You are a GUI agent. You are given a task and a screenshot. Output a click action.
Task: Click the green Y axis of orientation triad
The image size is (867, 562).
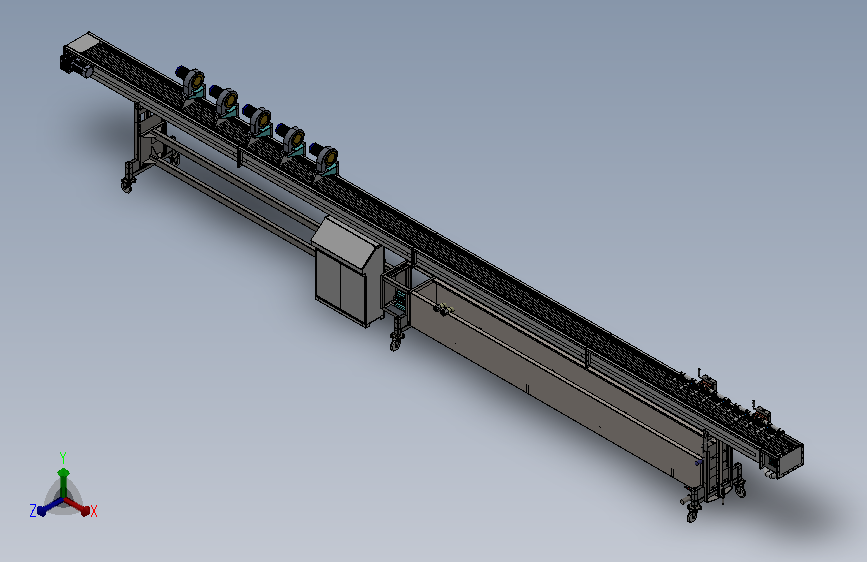pos(63,482)
